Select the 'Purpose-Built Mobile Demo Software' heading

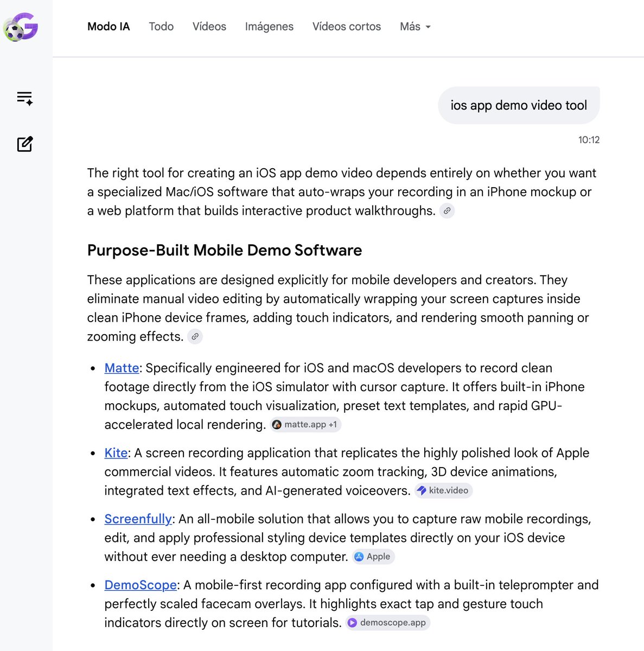click(x=225, y=250)
